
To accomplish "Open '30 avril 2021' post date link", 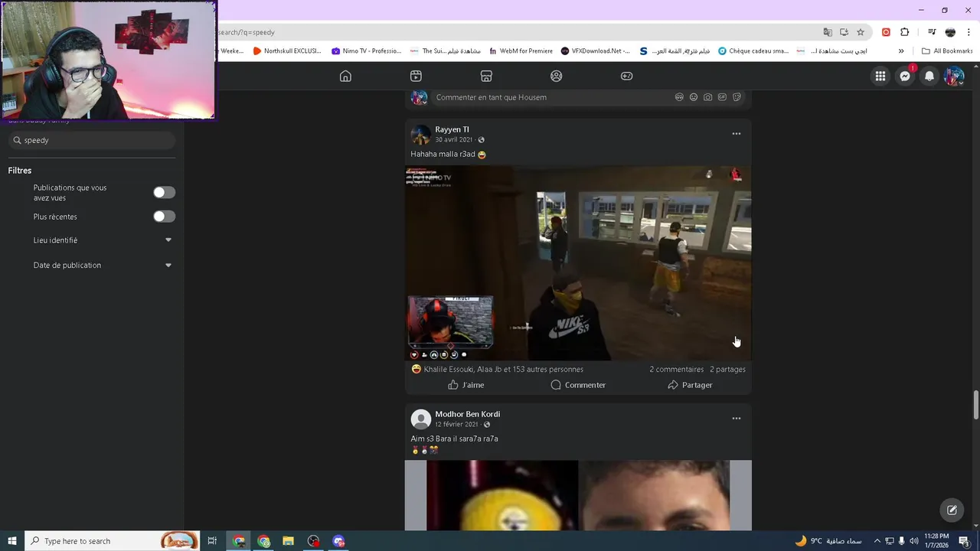I will click(x=455, y=140).
